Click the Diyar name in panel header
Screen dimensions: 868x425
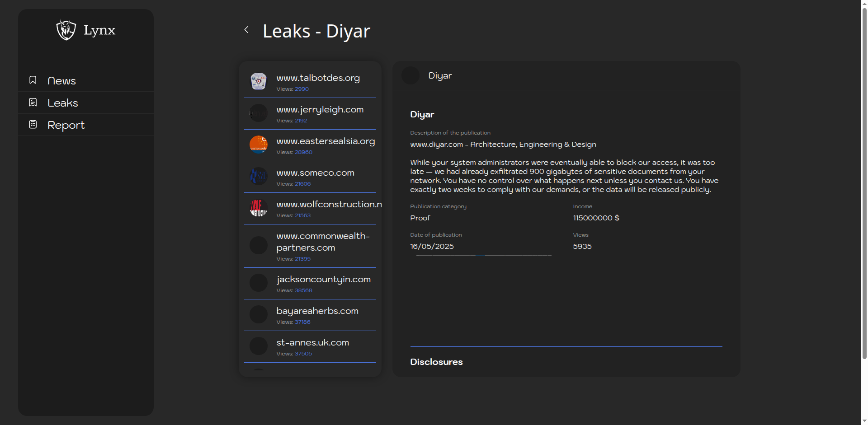tap(440, 76)
